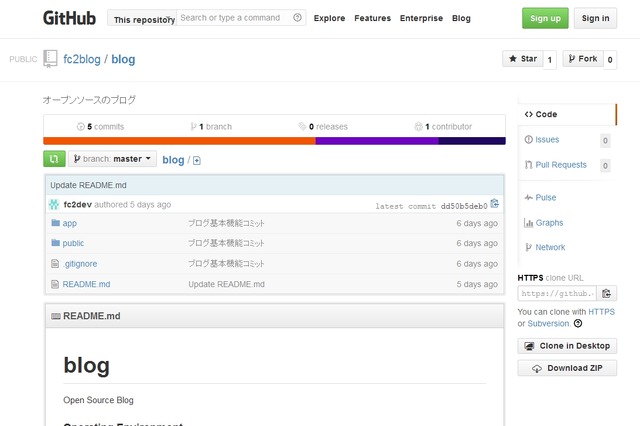Click the .gitignore file icon
The image size is (640, 426).
(x=55, y=264)
